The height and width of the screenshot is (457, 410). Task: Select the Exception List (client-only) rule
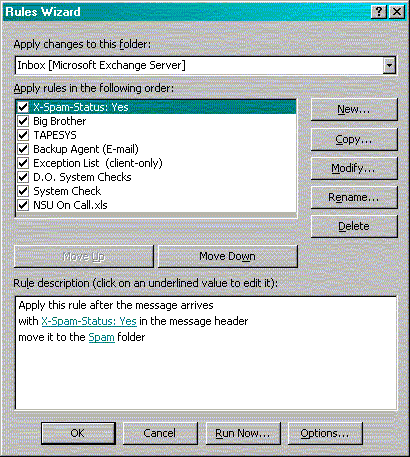pos(98,163)
